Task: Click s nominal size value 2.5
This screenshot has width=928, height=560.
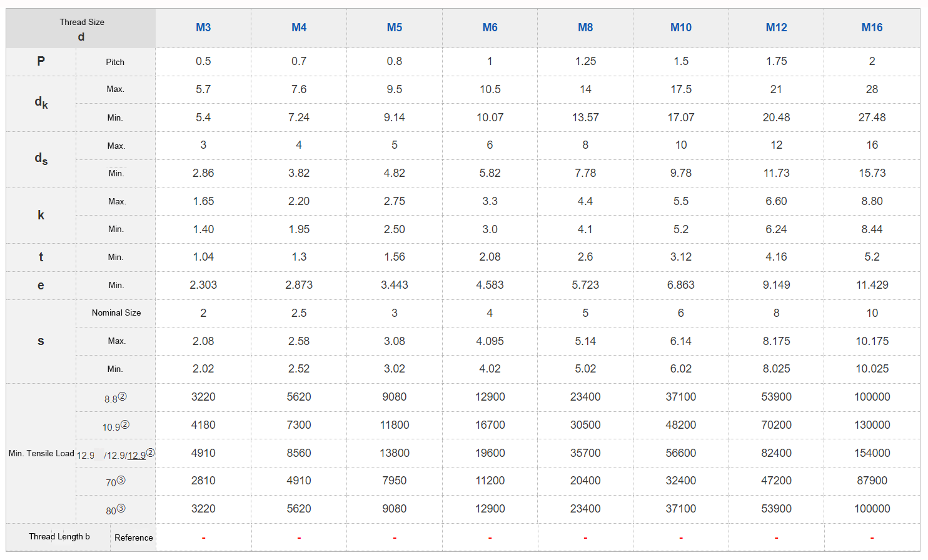Action: [x=299, y=313]
